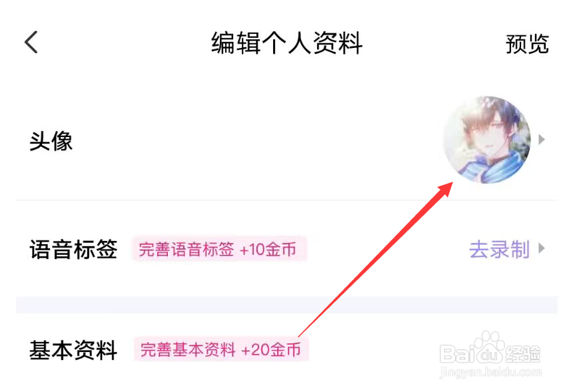Click the 编辑个人资料 page title

(x=287, y=43)
